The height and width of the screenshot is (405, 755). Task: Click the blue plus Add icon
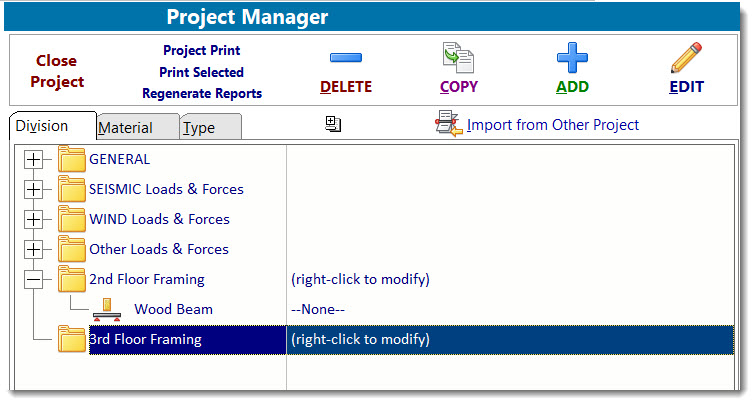pos(572,59)
